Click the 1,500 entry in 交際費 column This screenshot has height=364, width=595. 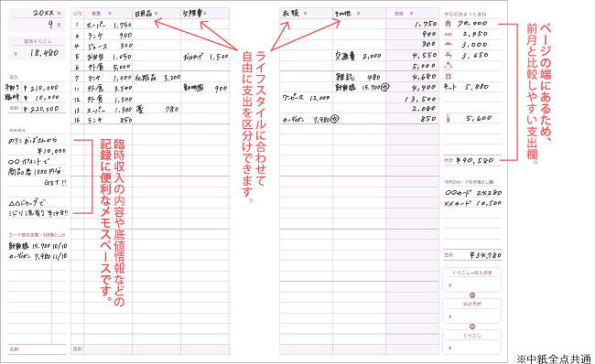pyautogui.click(x=218, y=57)
